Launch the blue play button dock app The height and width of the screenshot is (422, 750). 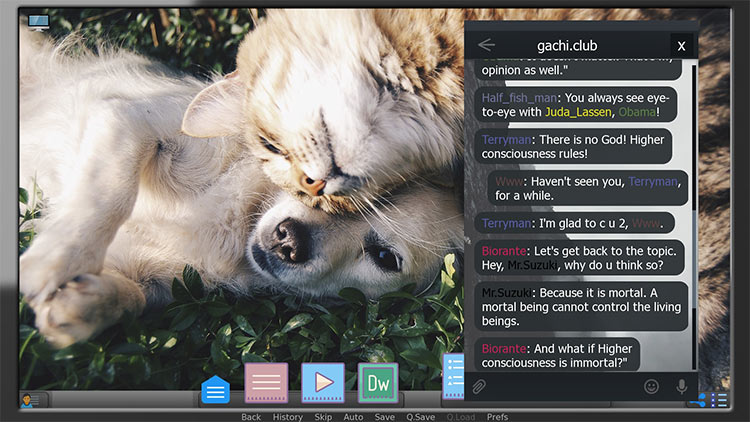tap(323, 383)
